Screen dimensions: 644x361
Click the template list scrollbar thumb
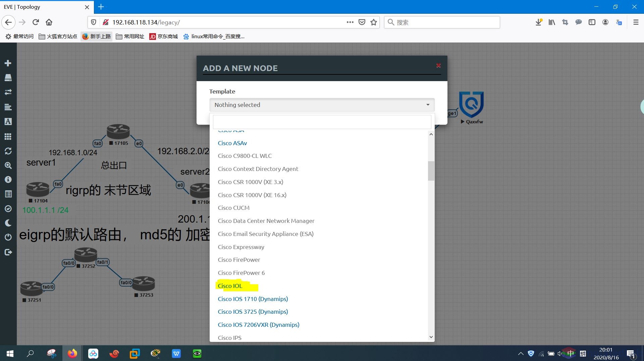431,171
